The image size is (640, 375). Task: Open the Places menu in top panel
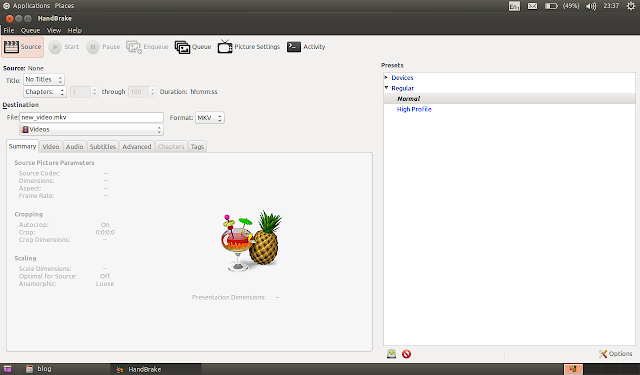click(64, 6)
